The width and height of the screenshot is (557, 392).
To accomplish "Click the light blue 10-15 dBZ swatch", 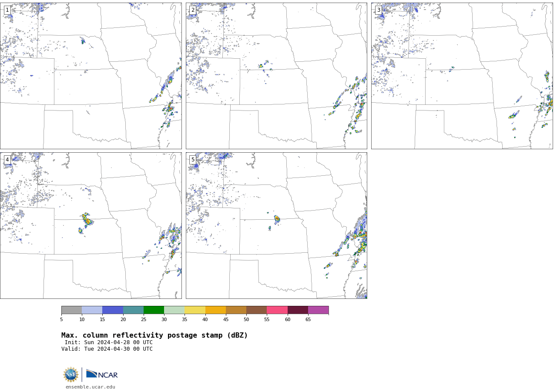I will click(92, 310).
